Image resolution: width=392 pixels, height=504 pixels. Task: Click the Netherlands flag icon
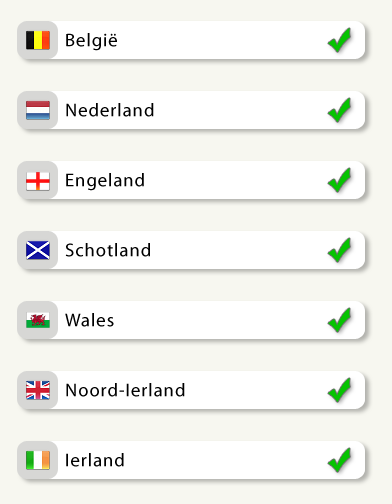[x=38, y=110]
